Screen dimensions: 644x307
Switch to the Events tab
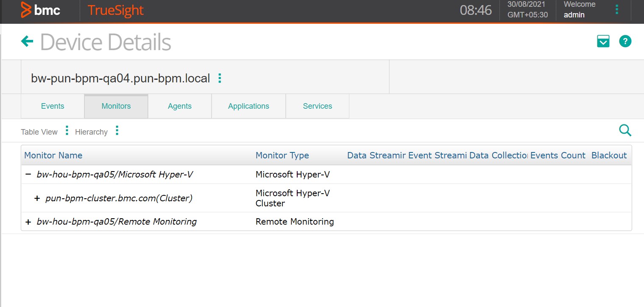click(53, 106)
